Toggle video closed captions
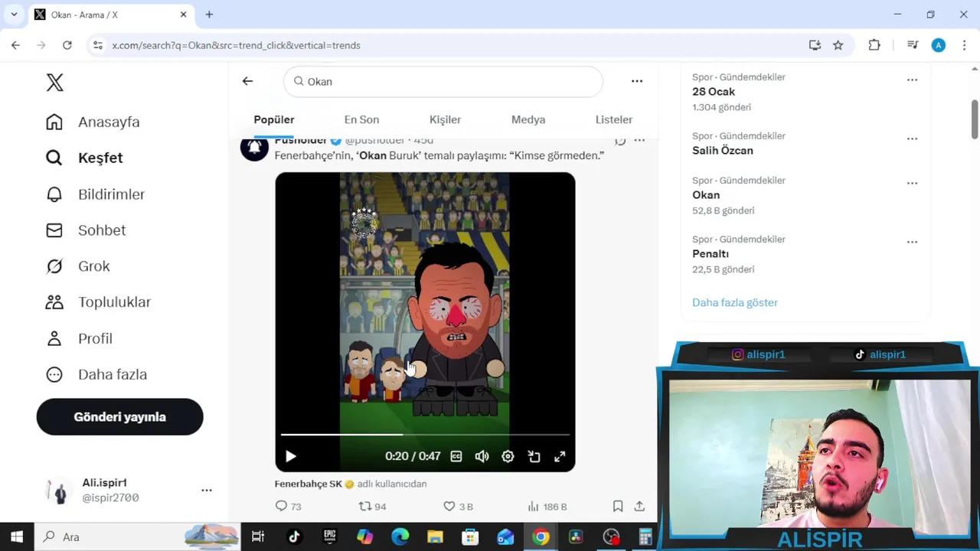The width and height of the screenshot is (980, 551). click(x=456, y=456)
